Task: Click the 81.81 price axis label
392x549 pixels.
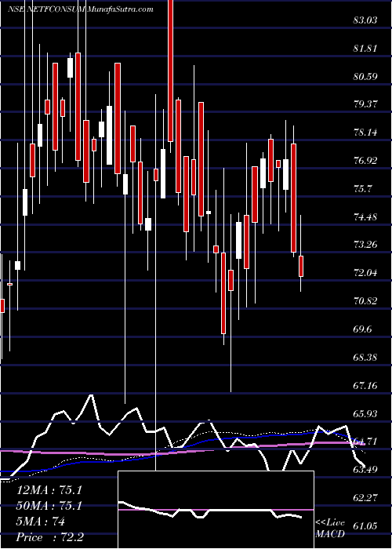Action: (x=365, y=49)
